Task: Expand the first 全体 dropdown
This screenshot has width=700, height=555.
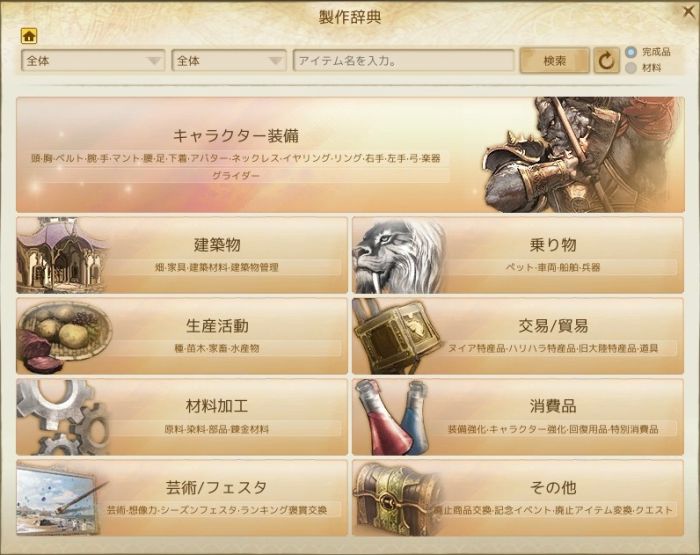Action: click(93, 60)
